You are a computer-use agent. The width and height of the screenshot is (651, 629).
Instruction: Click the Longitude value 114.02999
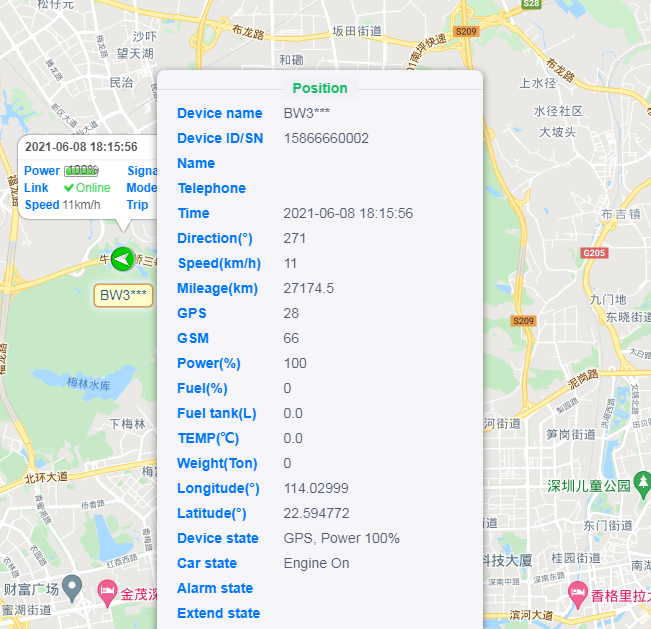pyautogui.click(x=316, y=488)
